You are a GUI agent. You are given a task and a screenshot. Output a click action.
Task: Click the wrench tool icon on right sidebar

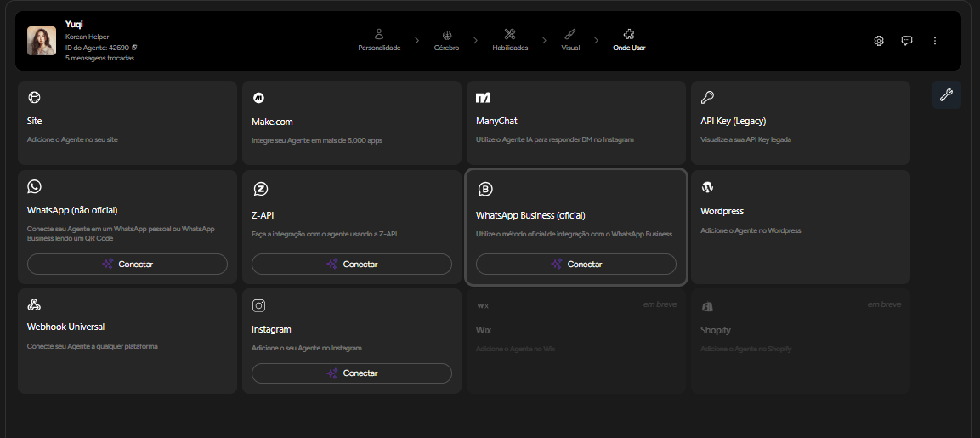[946, 95]
